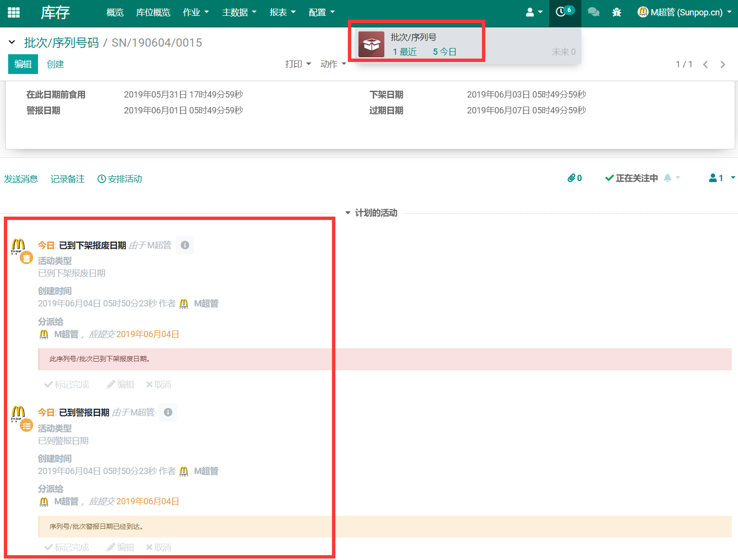
Task: Open the conversations chat bubble icon
Action: pos(593,12)
